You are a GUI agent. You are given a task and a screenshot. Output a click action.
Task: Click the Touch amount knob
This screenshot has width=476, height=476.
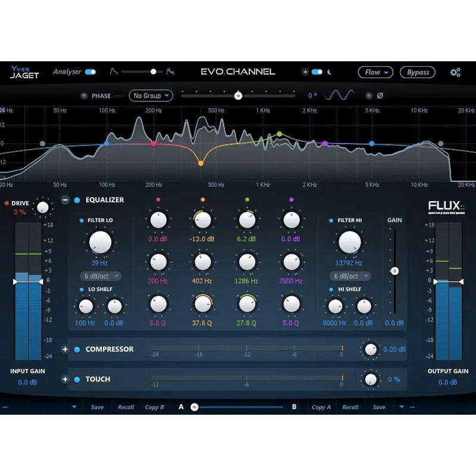370,380
